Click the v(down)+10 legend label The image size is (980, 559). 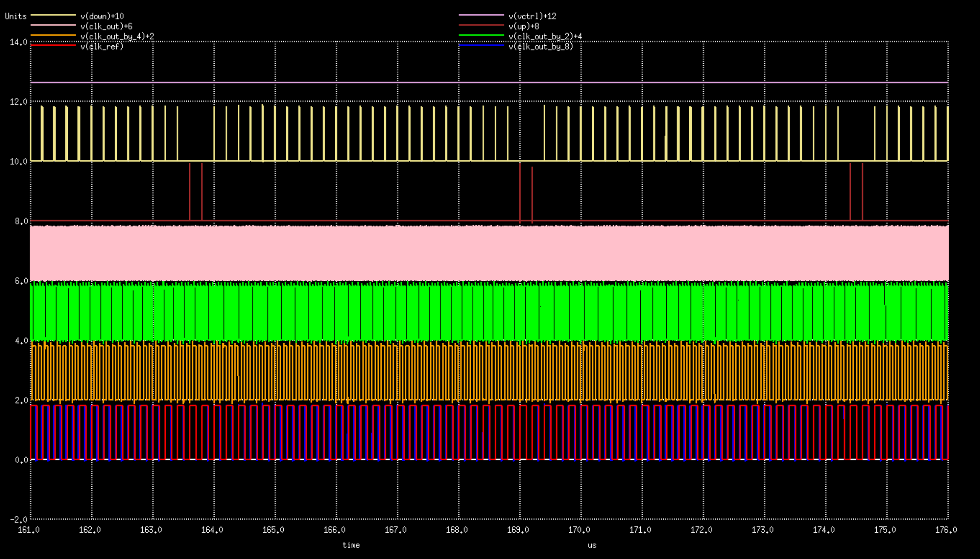point(102,16)
